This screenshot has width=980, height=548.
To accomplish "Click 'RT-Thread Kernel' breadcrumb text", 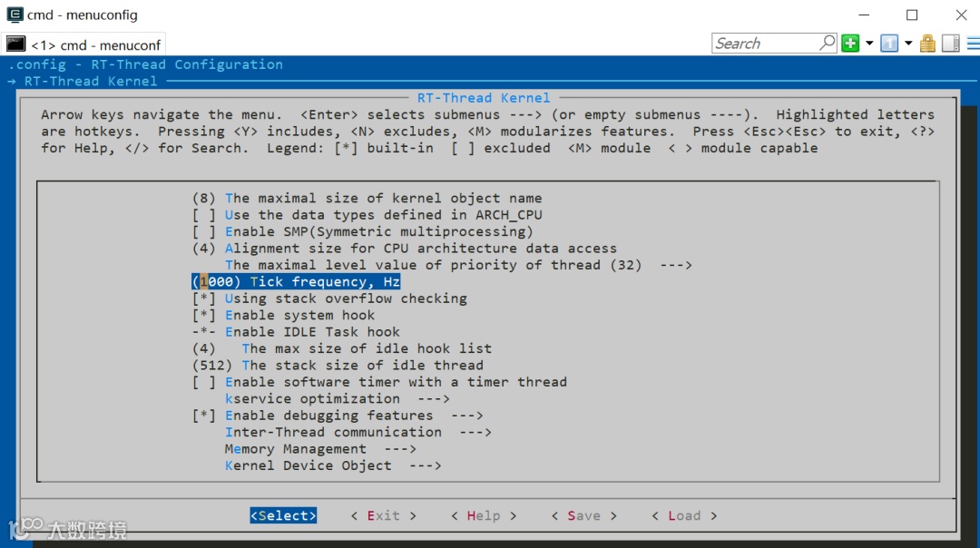I will click(x=91, y=82).
